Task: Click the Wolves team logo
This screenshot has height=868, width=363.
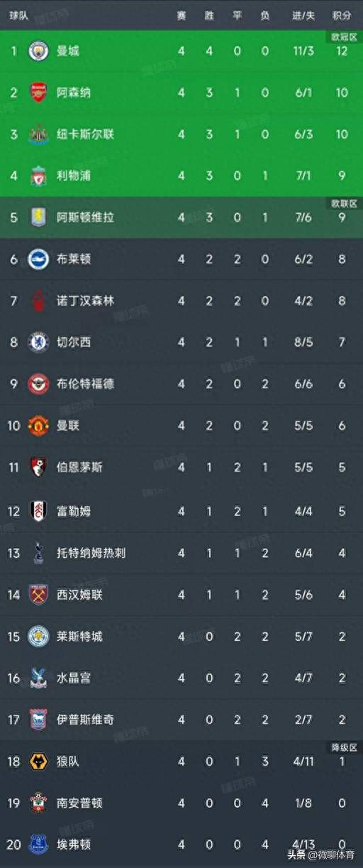Action: 38,761
